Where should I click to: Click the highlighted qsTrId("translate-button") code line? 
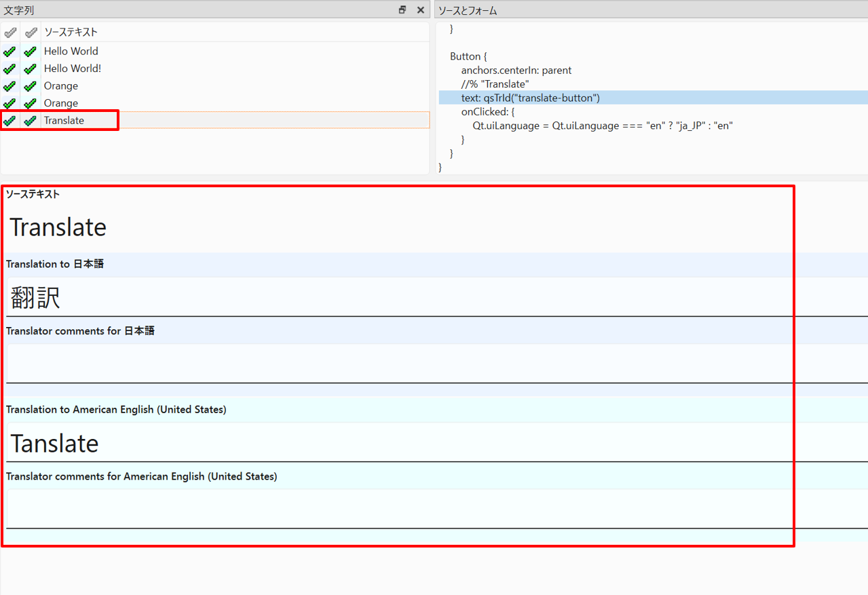(x=530, y=98)
